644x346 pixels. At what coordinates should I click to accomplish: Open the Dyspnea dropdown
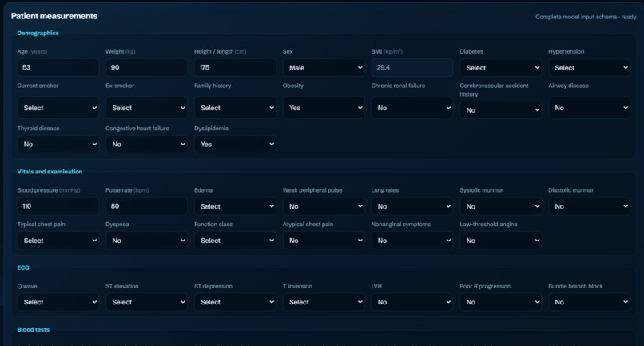[146, 240]
